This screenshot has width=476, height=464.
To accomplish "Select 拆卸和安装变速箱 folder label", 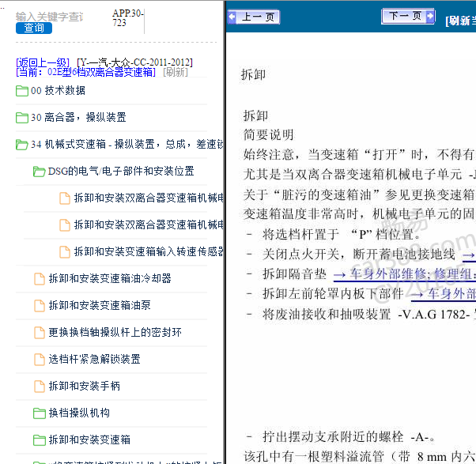I will [89, 439].
